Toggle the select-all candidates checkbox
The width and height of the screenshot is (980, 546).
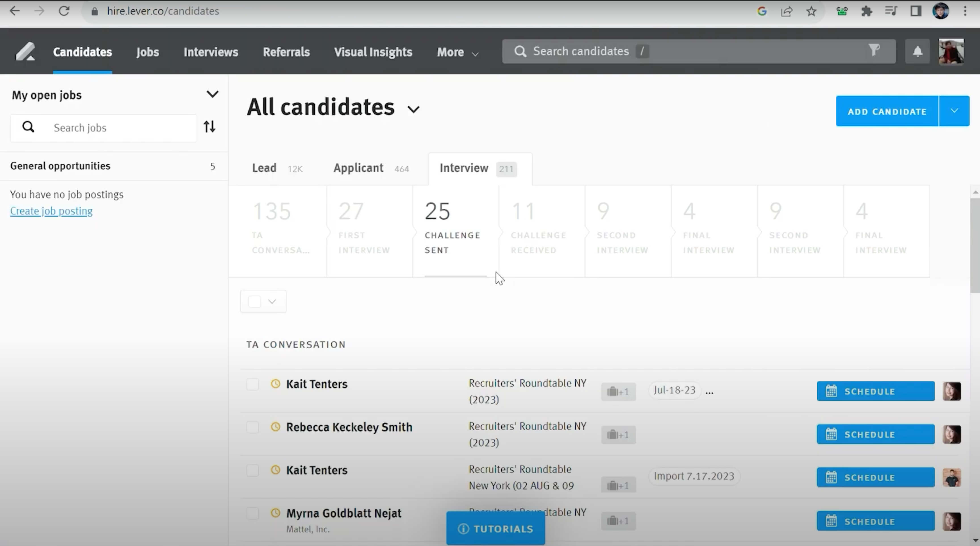pos(255,302)
